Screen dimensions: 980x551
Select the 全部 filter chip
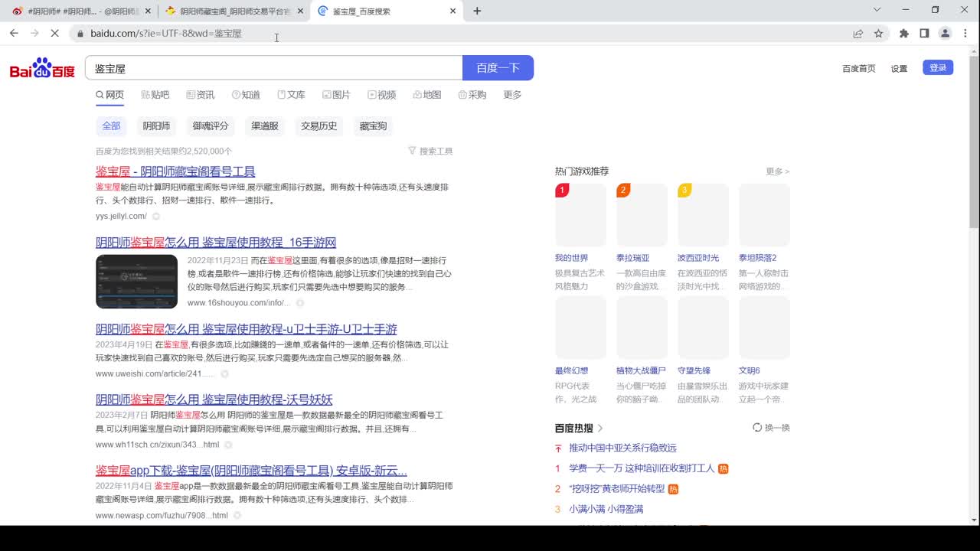tap(112, 126)
